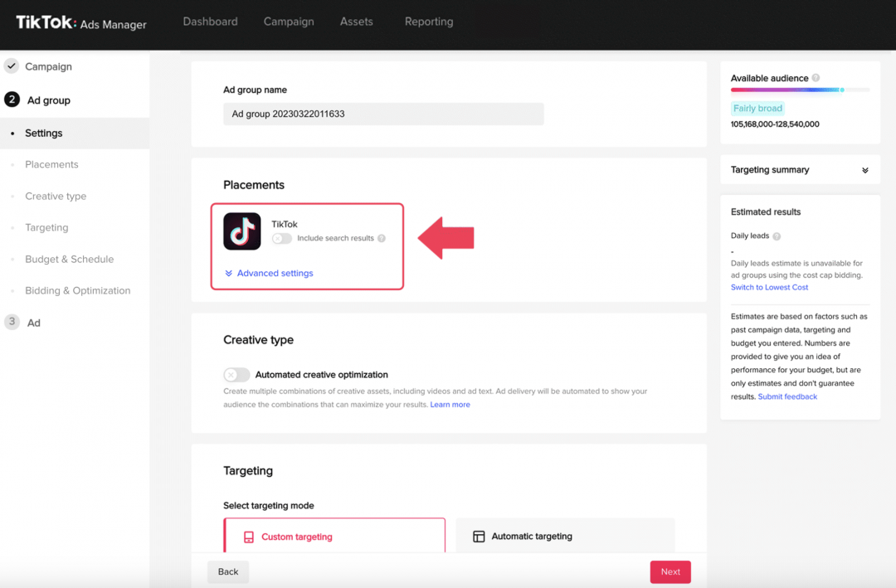Click the Submit feedback link
Image resolution: width=896 pixels, height=588 pixels.
(x=787, y=396)
